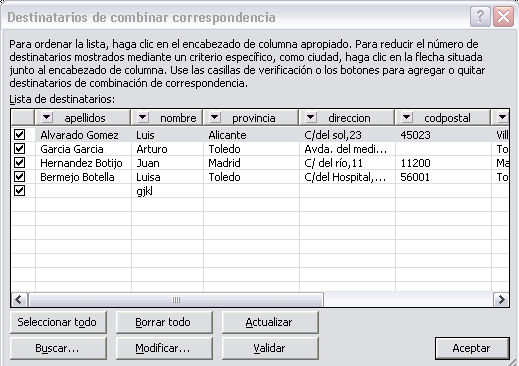Open the direccion column filter arrow
This screenshot has height=366, width=519.
click(311, 117)
